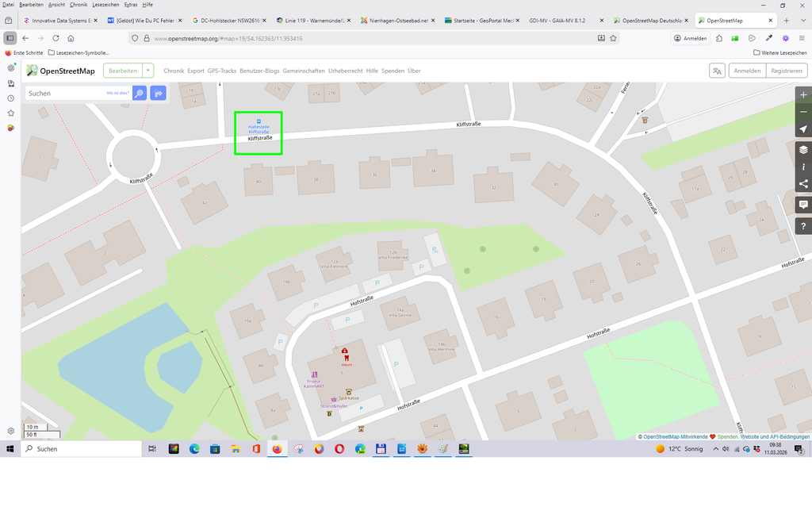Open the Chronik browser menu
This screenshot has width=812, height=522.
click(x=78, y=5)
